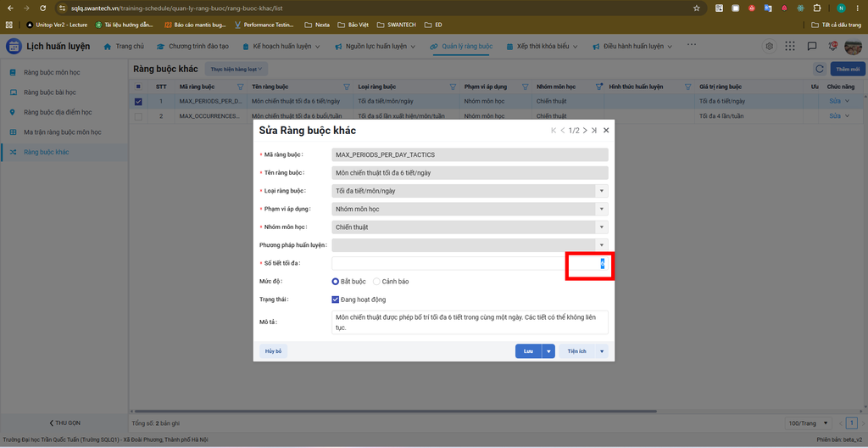Viewport: 868px width, 448px height.
Task: Open the more menu ellipsis in top navigation
Action: tap(692, 44)
